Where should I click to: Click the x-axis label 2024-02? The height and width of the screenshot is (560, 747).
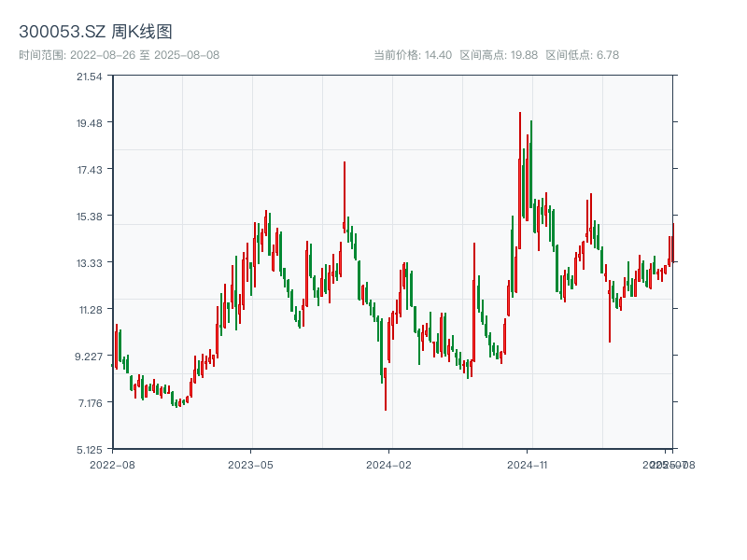pos(388,465)
